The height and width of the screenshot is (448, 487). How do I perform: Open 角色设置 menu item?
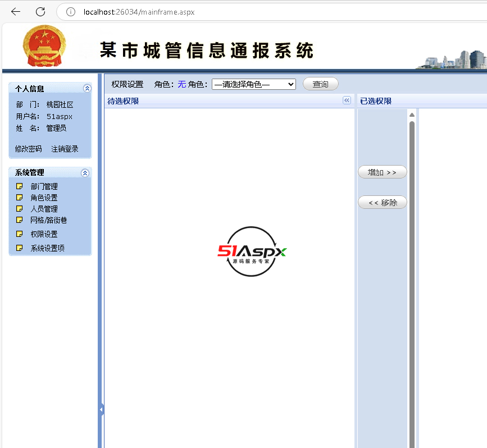44,198
